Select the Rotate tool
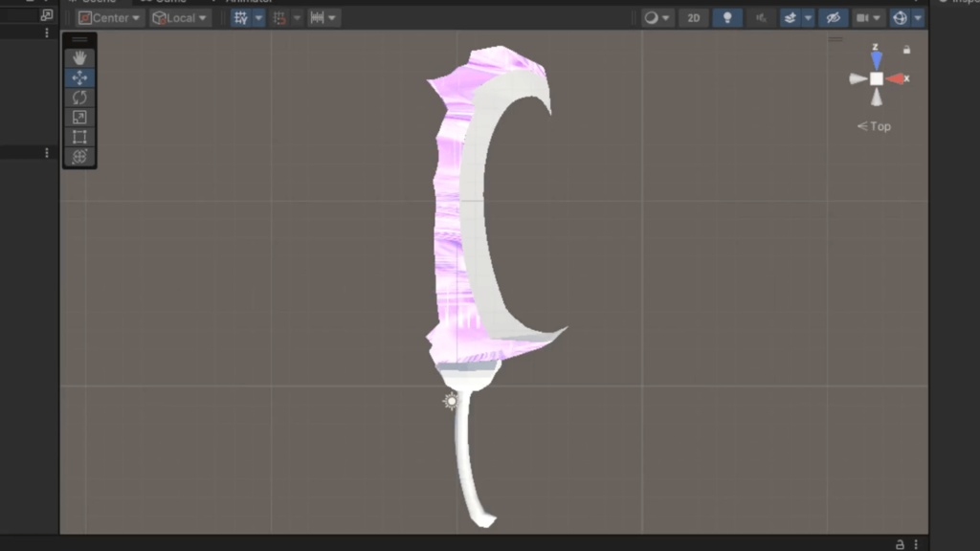Image resolution: width=980 pixels, height=551 pixels. [79, 98]
